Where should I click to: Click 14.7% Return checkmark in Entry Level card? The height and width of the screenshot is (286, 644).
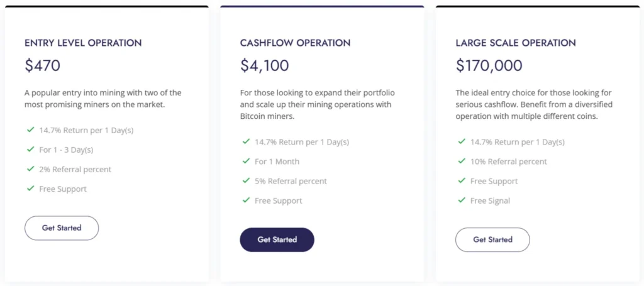click(x=30, y=130)
